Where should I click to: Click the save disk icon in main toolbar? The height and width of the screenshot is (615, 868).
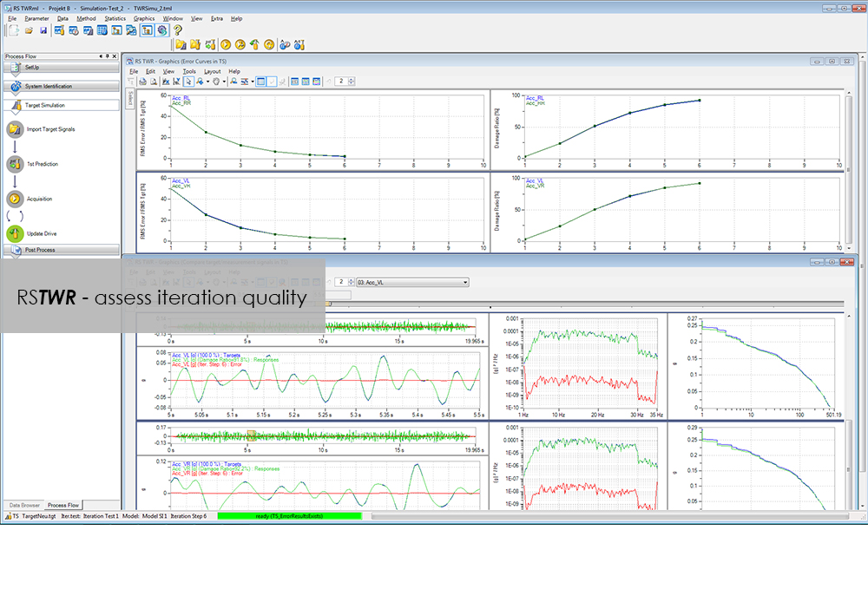[43, 30]
